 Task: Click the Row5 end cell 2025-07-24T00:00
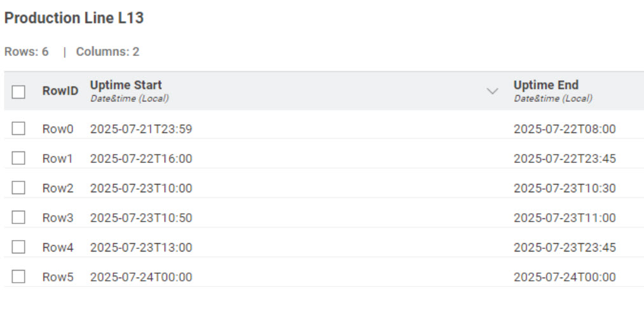[565, 278]
